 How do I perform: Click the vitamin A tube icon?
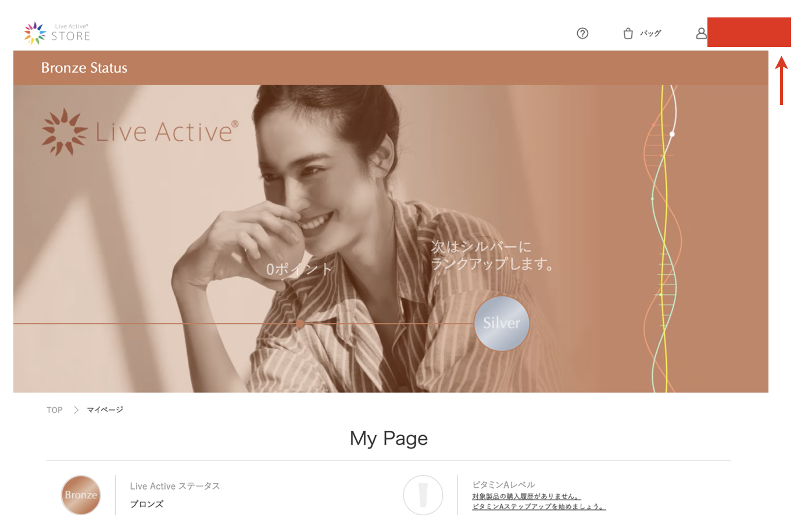[423, 495]
